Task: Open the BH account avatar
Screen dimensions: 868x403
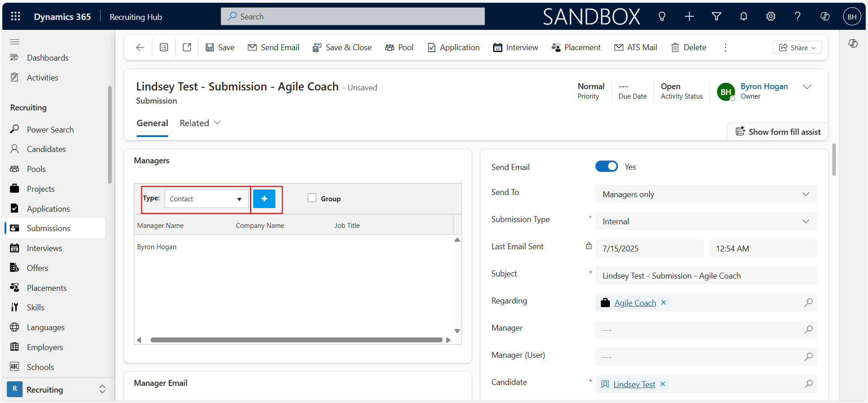Action: 852,17
